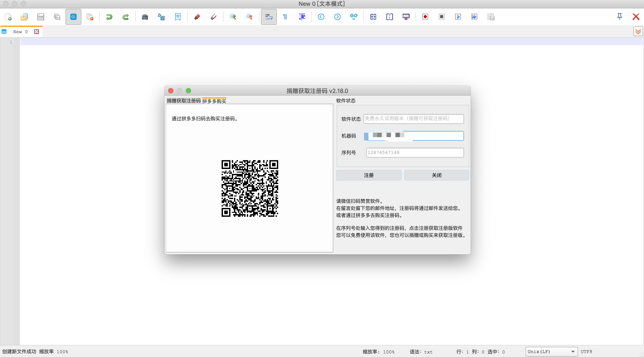The image size is (644, 357).
Task: Click the Pinduoduo QR code image
Action: click(250, 188)
